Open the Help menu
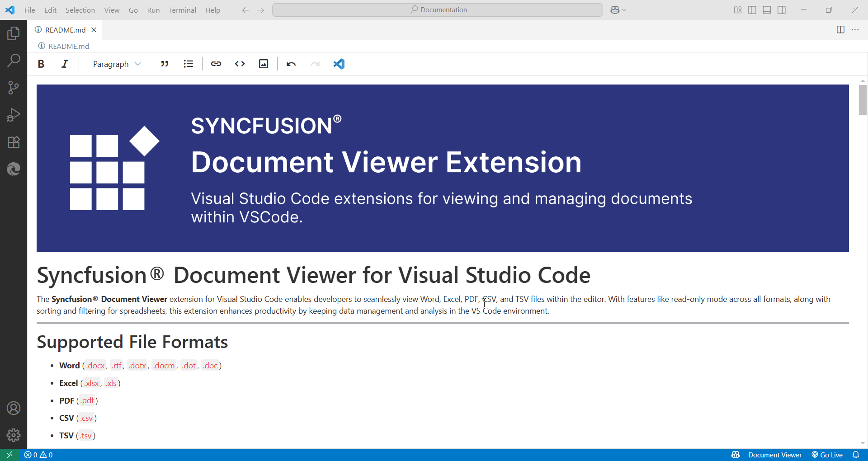Viewport: 868px width, 461px height. (x=212, y=10)
